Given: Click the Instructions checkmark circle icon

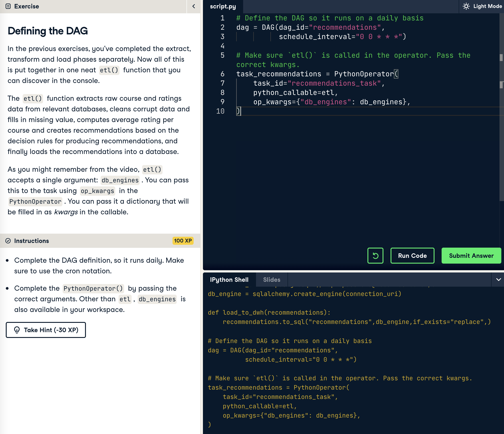Looking at the screenshot, I should click(x=8, y=241).
